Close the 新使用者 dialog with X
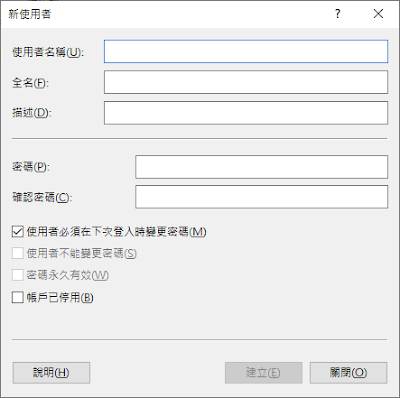This screenshot has height=398, width=400. 378,14
